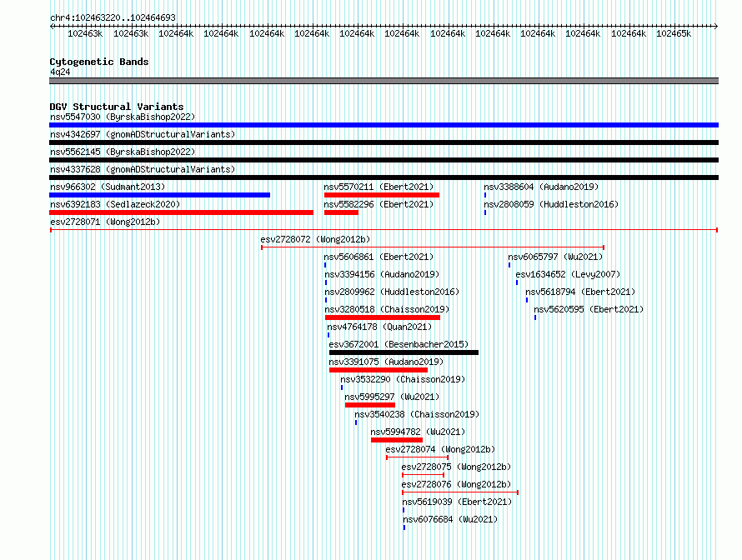Open nsv3540238 (Chaisson2019) variant label
Screen dimensions: 742x560
click(x=417, y=414)
